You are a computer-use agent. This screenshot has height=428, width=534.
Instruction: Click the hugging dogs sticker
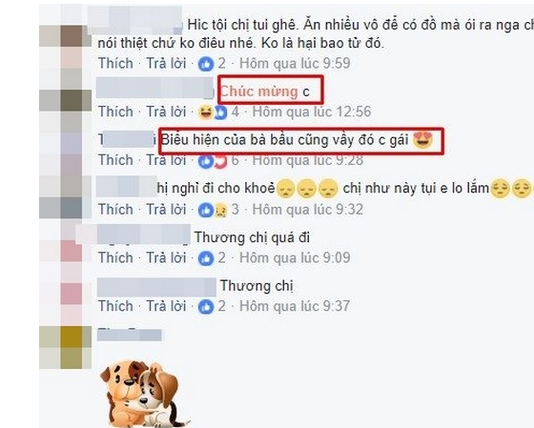[x=143, y=394]
